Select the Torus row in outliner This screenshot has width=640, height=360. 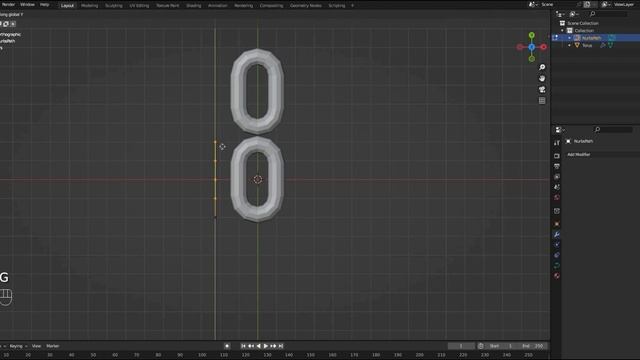(x=596, y=45)
